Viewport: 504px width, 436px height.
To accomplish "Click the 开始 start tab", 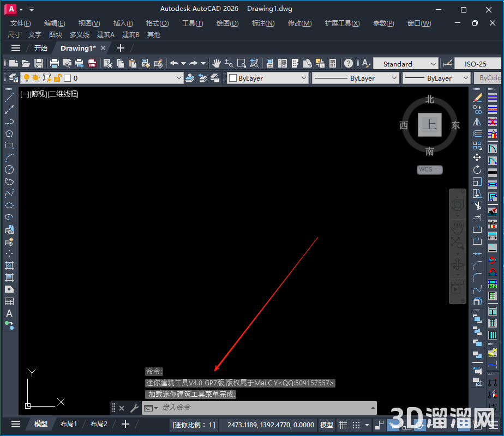I will [x=41, y=48].
